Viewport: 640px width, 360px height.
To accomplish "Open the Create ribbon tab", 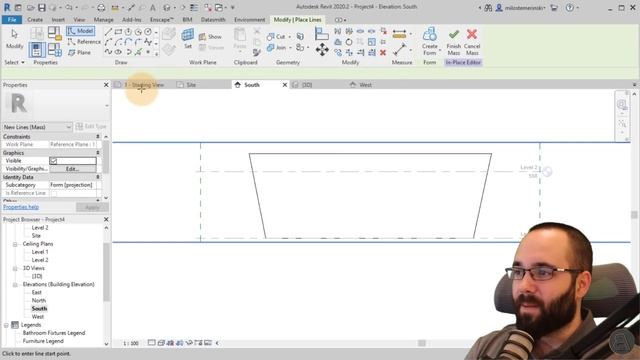I will [x=35, y=20].
